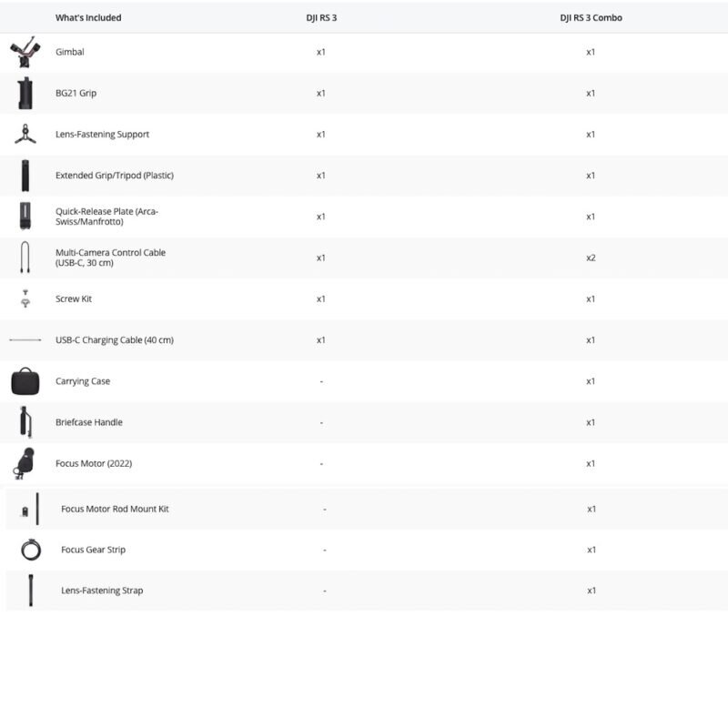Click the Focus Gear Strip icon

pos(31,550)
